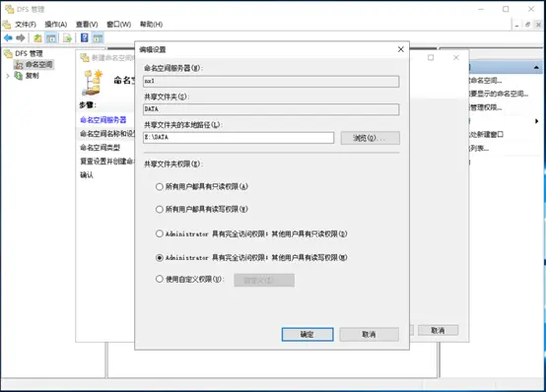Toggle the show console tree toolbar icon

[x=51, y=38]
